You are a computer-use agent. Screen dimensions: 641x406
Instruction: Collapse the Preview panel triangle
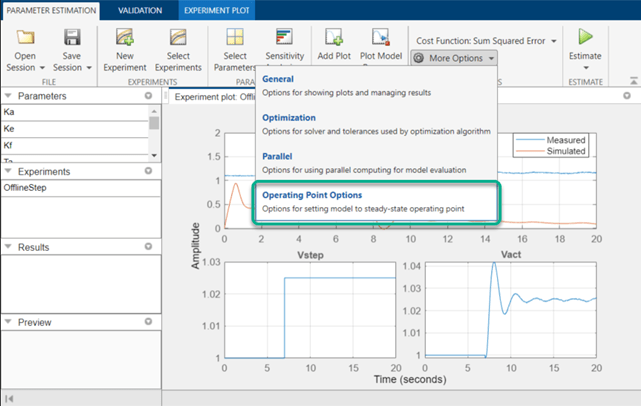pyautogui.click(x=8, y=322)
